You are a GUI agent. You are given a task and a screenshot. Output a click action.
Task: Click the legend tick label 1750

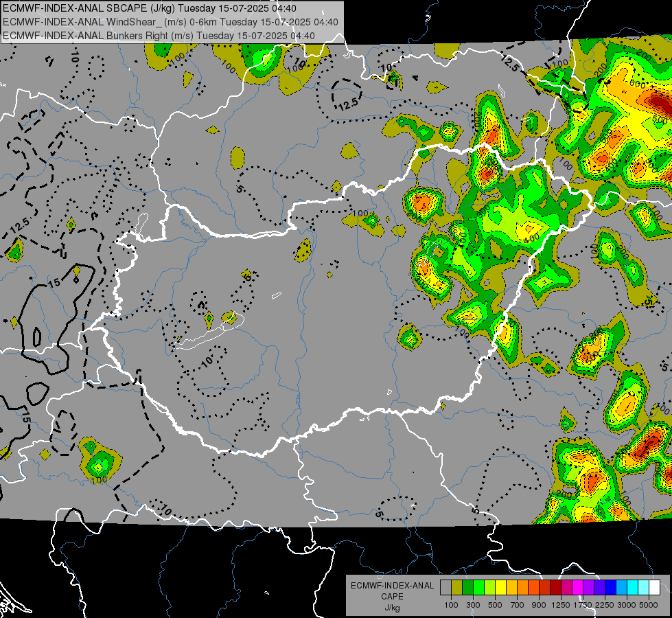[583, 605]
